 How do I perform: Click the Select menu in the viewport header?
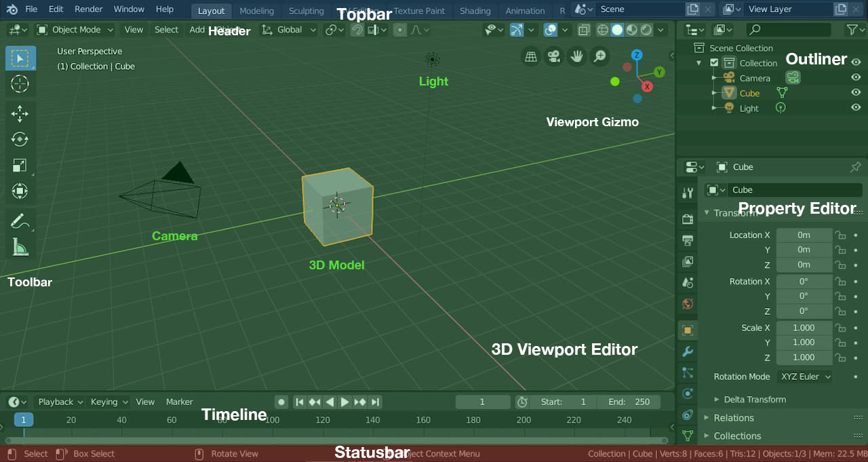point(166,30)
